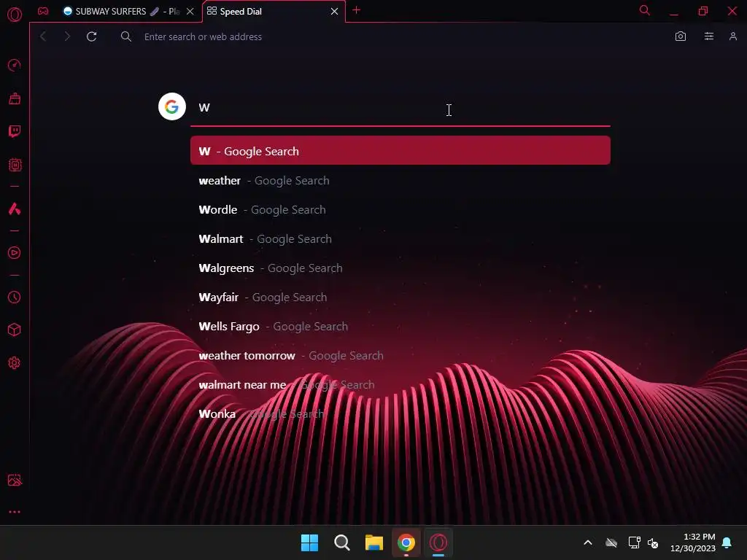The width and height of the screenshot is (747, 560).
Task: Open the Opera GX main menu logo
Action: [15, 15]
